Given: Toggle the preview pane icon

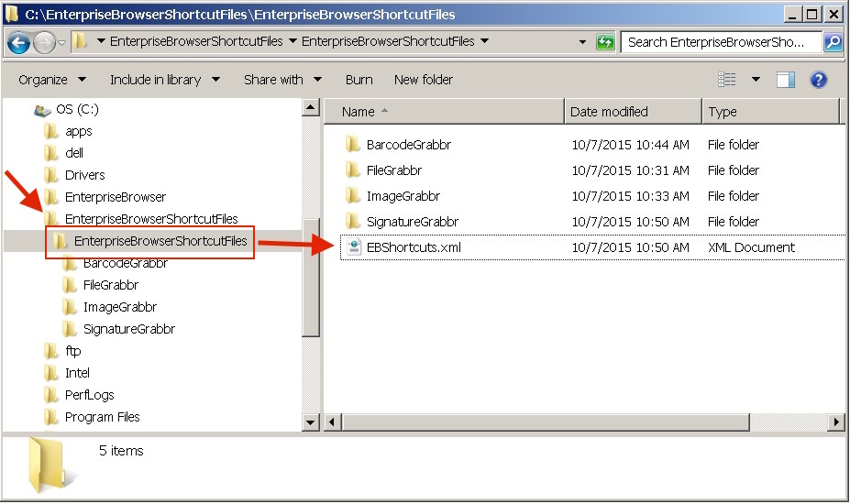Looking at the screenshot, I should (786, 80).
